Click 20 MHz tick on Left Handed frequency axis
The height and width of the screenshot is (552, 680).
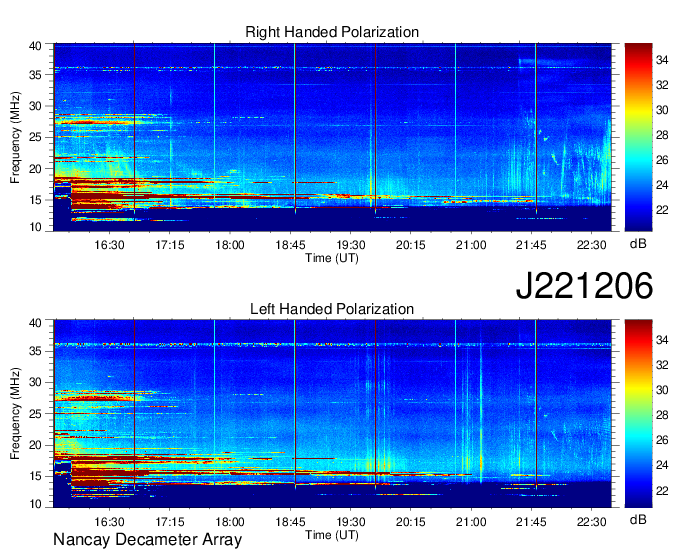(35, 445)
